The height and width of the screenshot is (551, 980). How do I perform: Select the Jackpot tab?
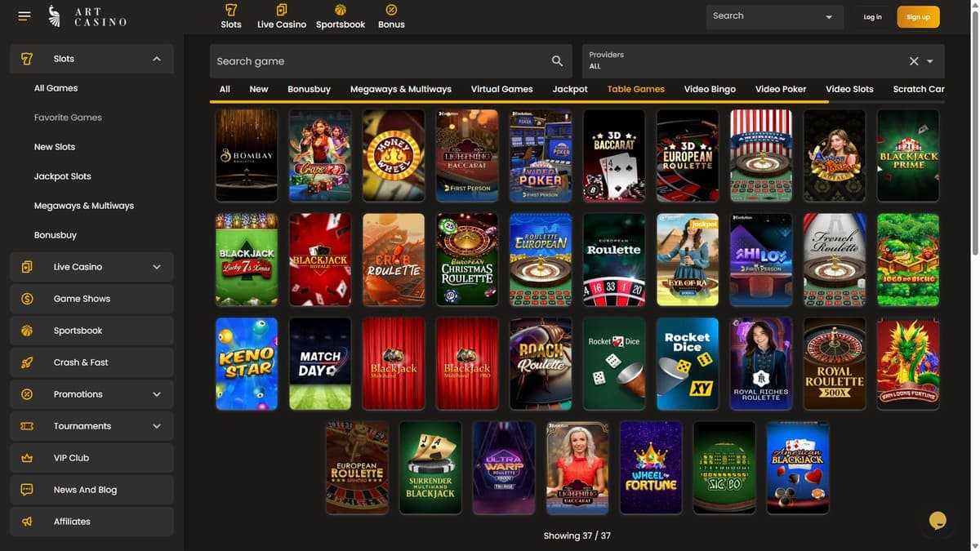coord(570,89)
